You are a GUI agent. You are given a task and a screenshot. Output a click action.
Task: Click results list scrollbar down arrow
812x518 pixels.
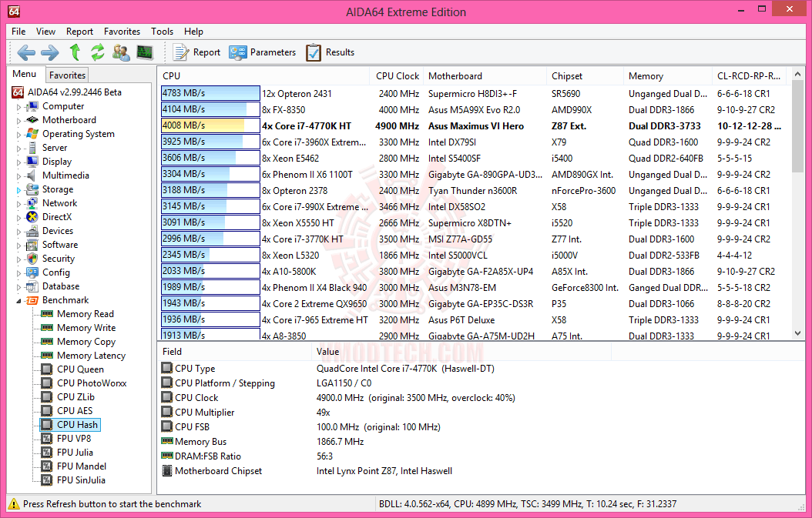pyautogui.click(x=797, y=333)
